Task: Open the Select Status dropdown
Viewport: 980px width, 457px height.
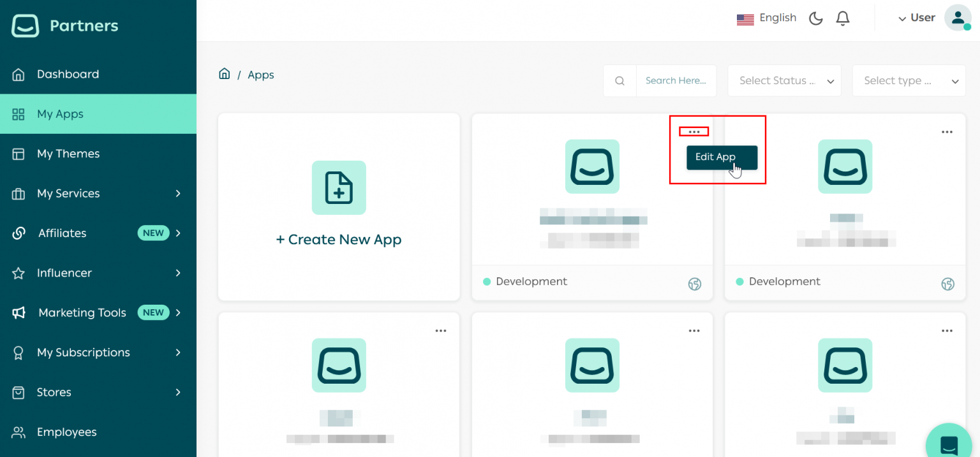Action: pos(784,81)
